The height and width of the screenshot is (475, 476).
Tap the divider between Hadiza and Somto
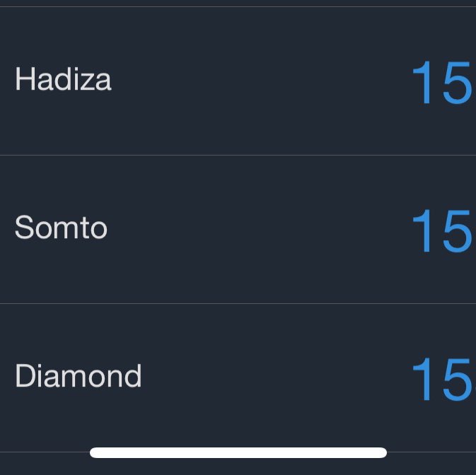pyautogui.click(x=238, y=155)
